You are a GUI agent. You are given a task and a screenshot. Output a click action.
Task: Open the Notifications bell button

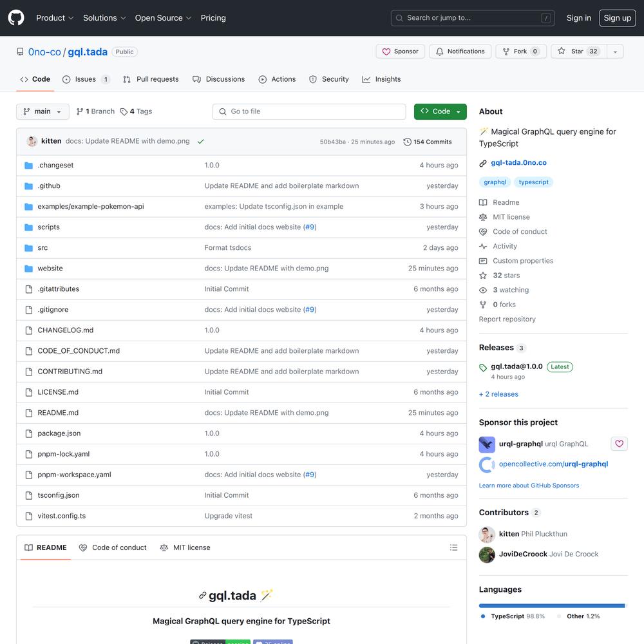click(x=460, y=52)
